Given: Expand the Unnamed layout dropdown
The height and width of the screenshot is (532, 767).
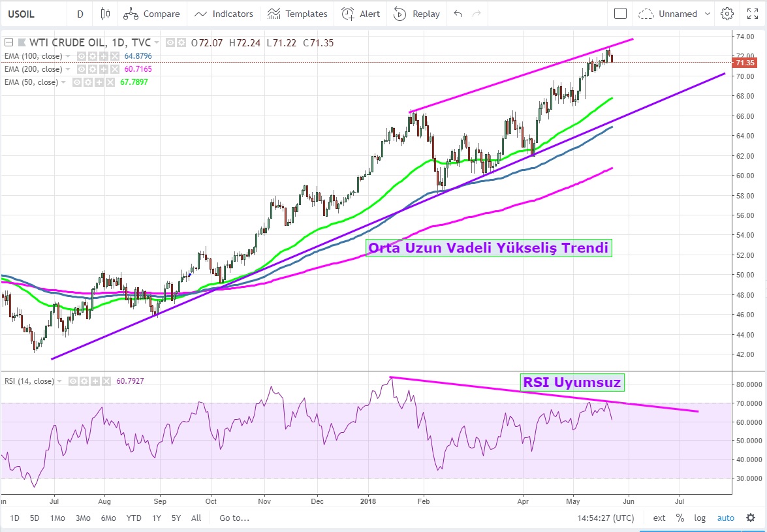Looking at the screenshot, I should coord(668,14).
